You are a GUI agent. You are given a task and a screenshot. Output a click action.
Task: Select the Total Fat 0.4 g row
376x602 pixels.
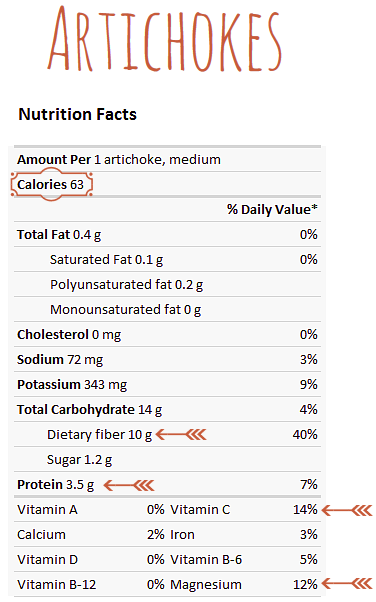point(167,234)
